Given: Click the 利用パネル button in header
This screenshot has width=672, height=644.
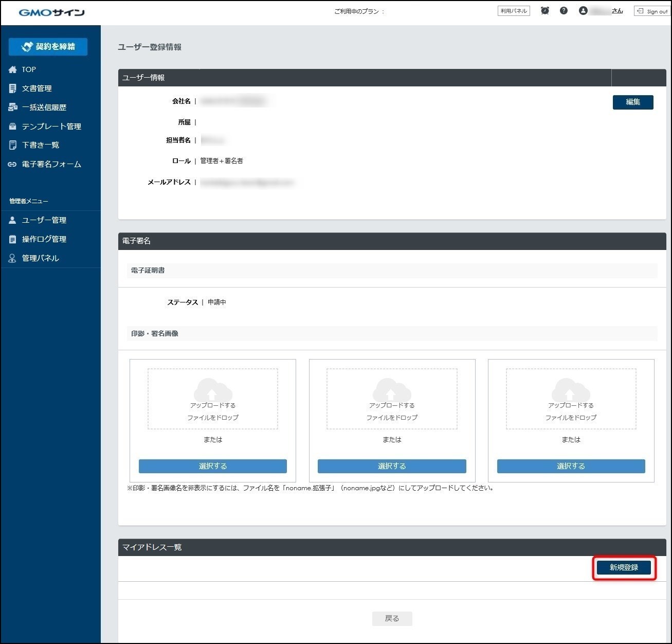Looking at the screenshot, I should pos(514,11).
